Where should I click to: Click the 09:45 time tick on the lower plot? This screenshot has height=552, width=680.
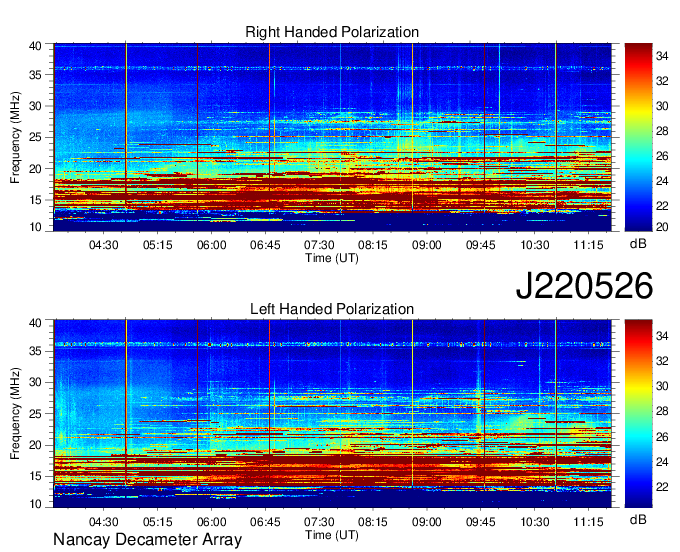coord(481,522)
